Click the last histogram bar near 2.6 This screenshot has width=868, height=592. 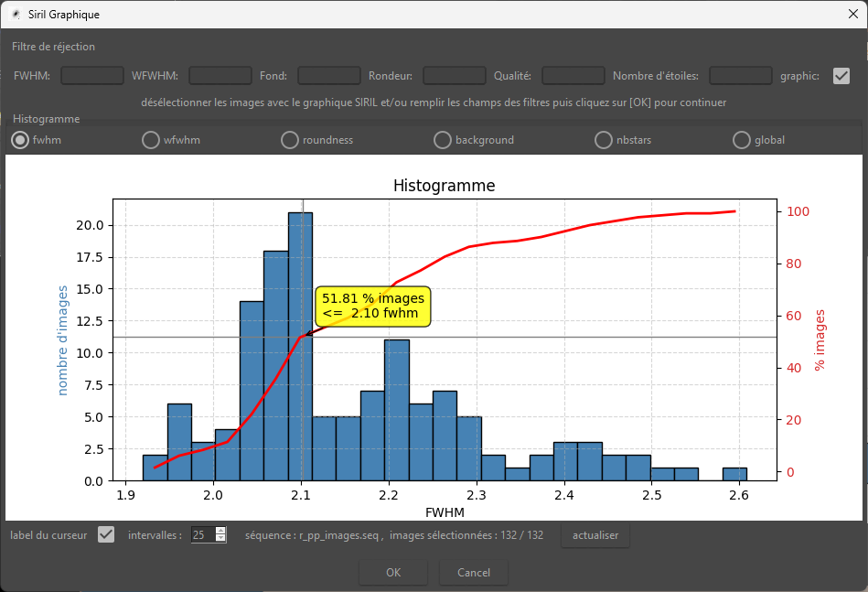click(734, 474)
